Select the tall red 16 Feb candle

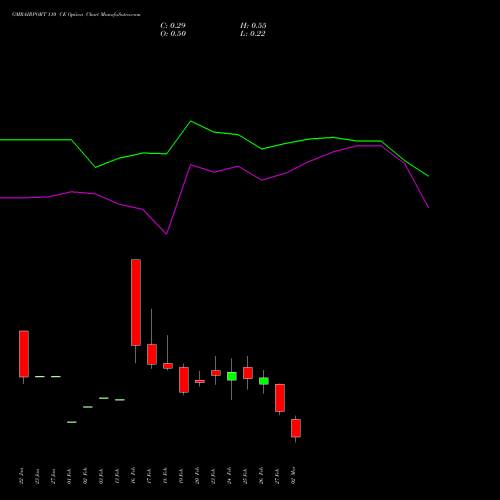coord(136,302)
